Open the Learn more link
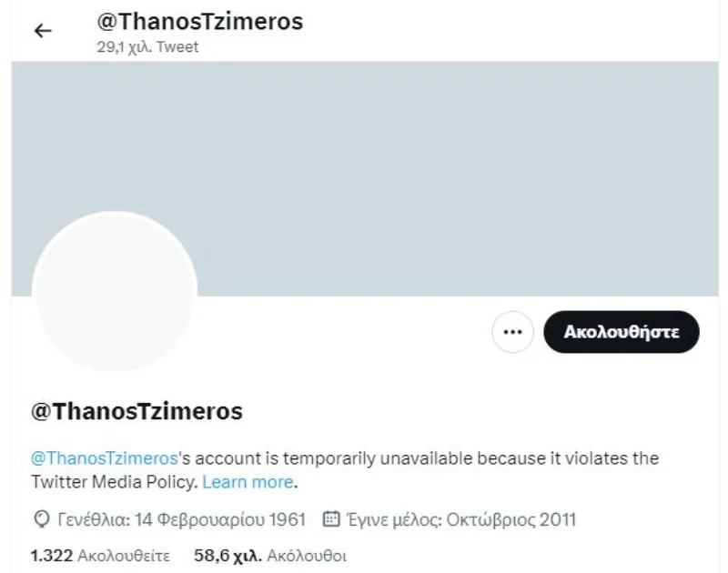 pos(248,481)
